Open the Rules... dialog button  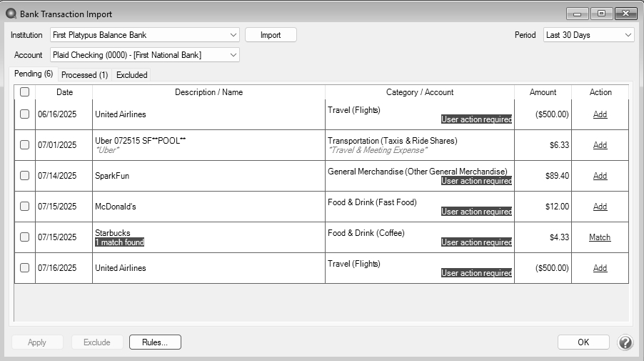pyautogui.click(x=155, y=342)
